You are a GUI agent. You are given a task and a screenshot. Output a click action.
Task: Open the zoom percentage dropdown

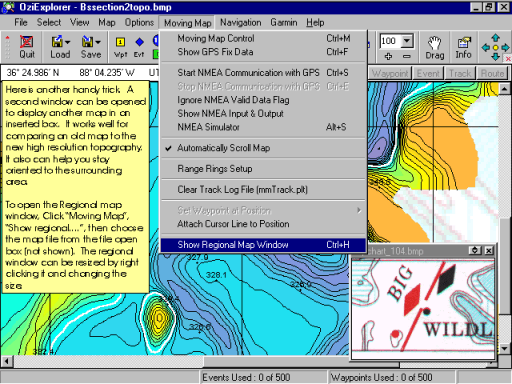click(x=407, y=41)
